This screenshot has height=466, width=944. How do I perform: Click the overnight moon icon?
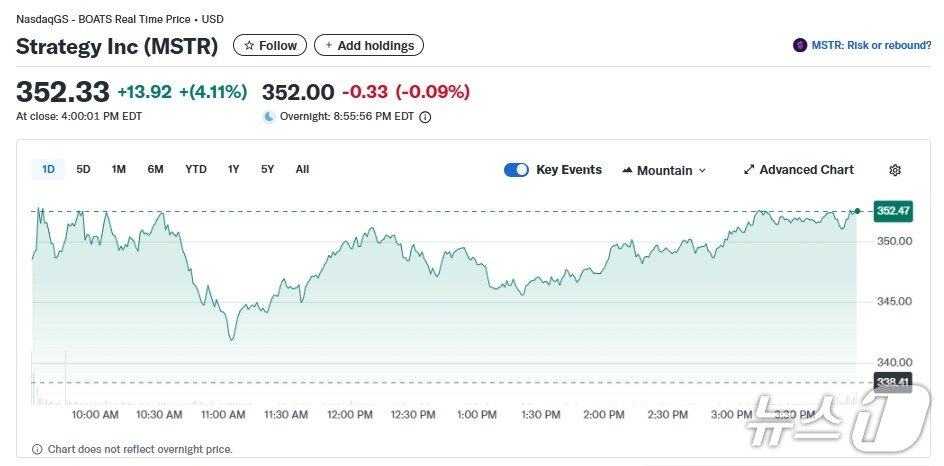click(268, 117)
